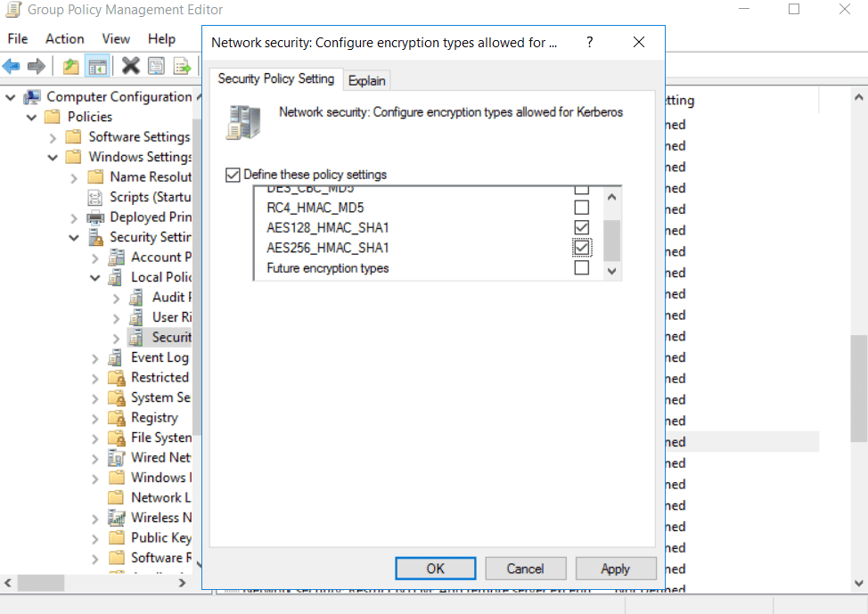Expand the Account Policies node
868x614 pixels.
(95, 258)
